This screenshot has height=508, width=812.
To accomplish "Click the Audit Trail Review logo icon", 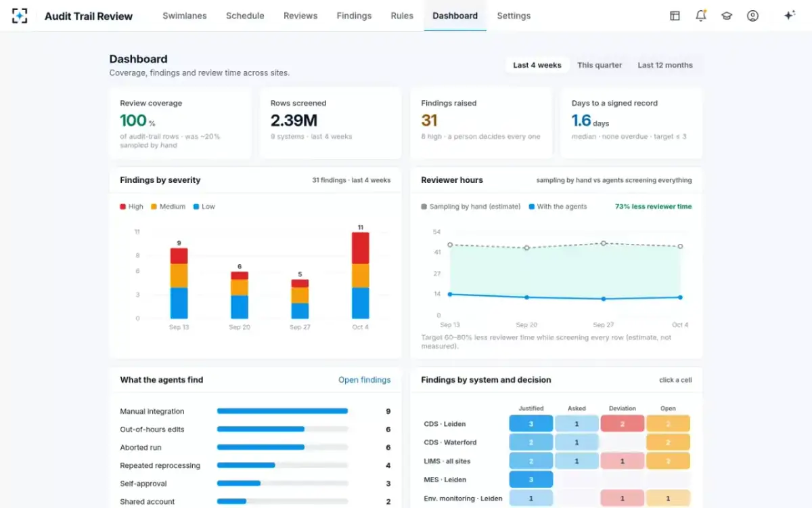I will coord(20,16).
